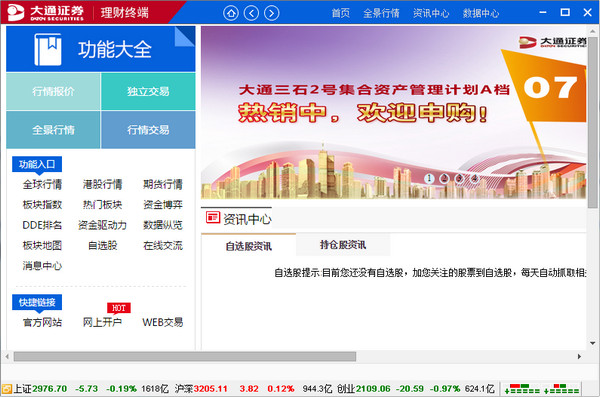Select banner slide indicator 2
The width and height of the screenshot is (600, 397).
[444, 178]
